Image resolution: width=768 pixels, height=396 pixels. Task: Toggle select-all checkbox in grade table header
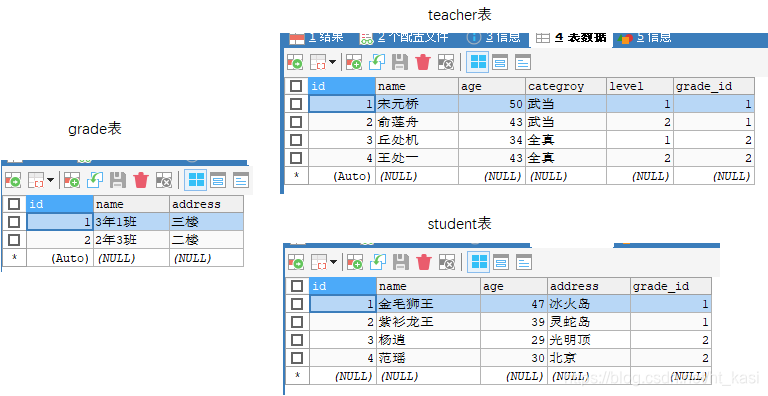[14, 204]
